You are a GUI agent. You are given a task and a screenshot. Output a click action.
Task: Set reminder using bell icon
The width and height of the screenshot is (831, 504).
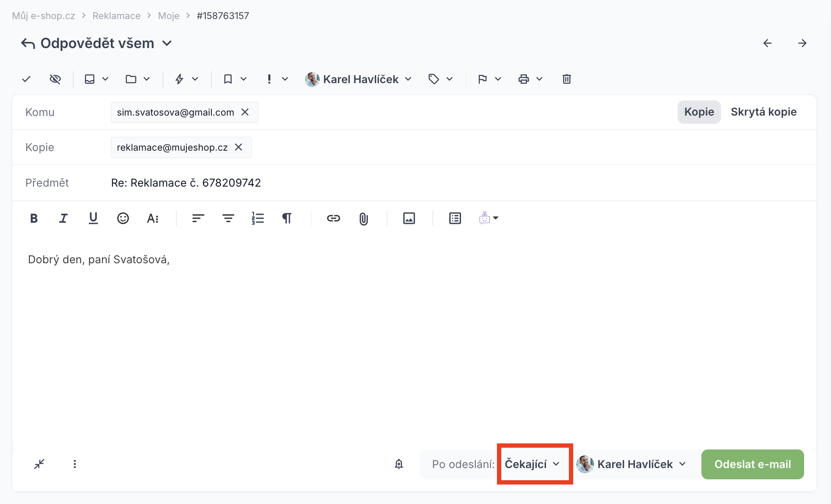click(399, 464)
